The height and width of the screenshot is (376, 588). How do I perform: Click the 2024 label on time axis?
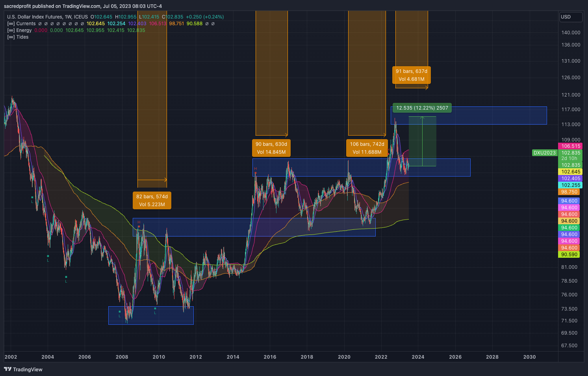point(418,357)
